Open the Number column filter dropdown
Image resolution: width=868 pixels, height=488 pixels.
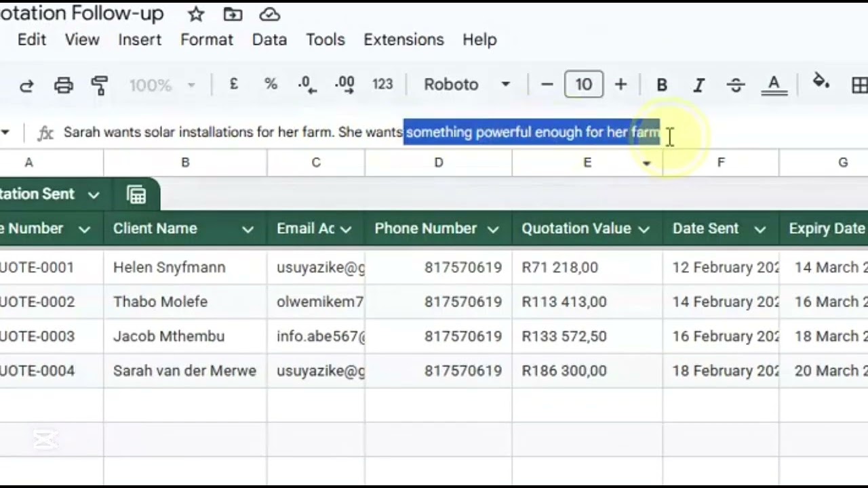(x=85, y=230)
